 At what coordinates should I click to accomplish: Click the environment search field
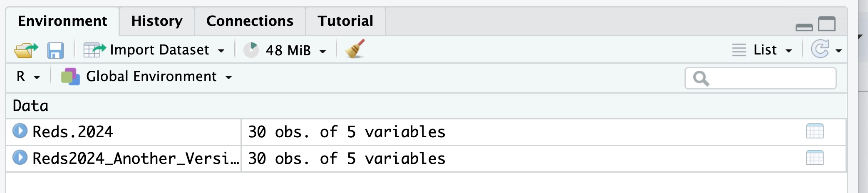(x=770, y=78)
